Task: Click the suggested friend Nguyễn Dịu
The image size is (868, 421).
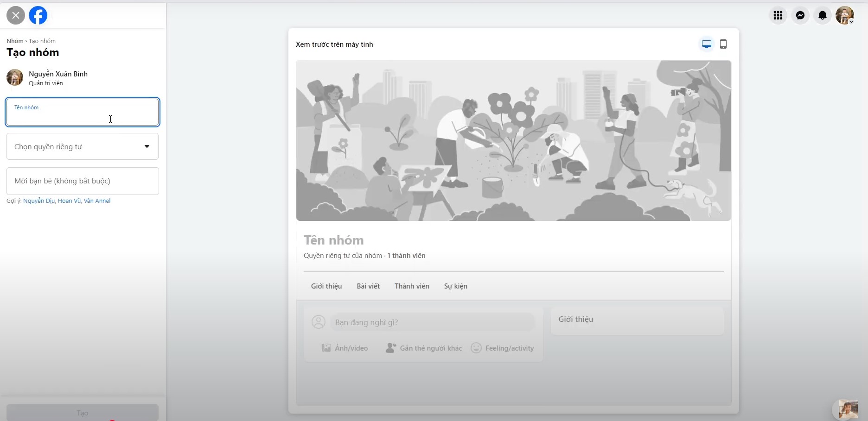Action: 39,201
